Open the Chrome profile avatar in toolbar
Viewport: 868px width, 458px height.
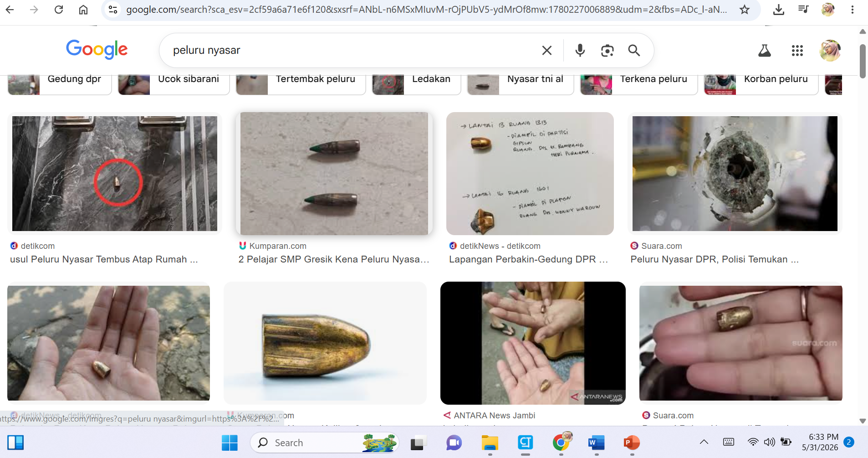(828, 10)
